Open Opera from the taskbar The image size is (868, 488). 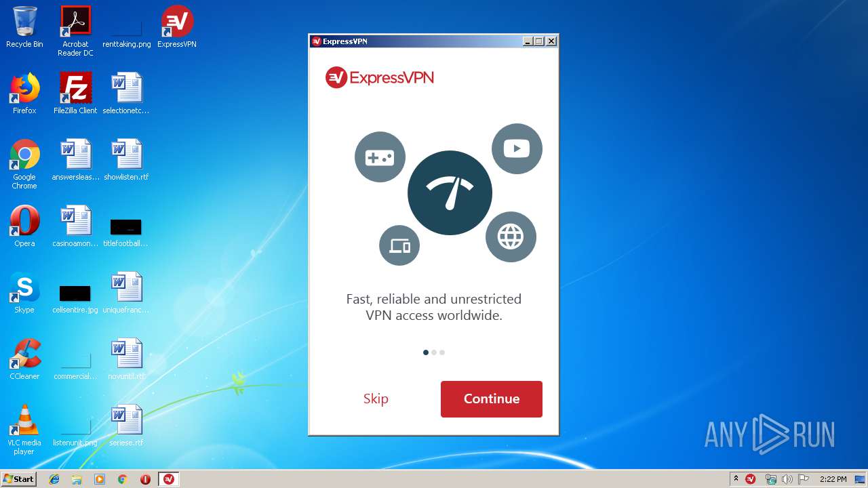145,479
